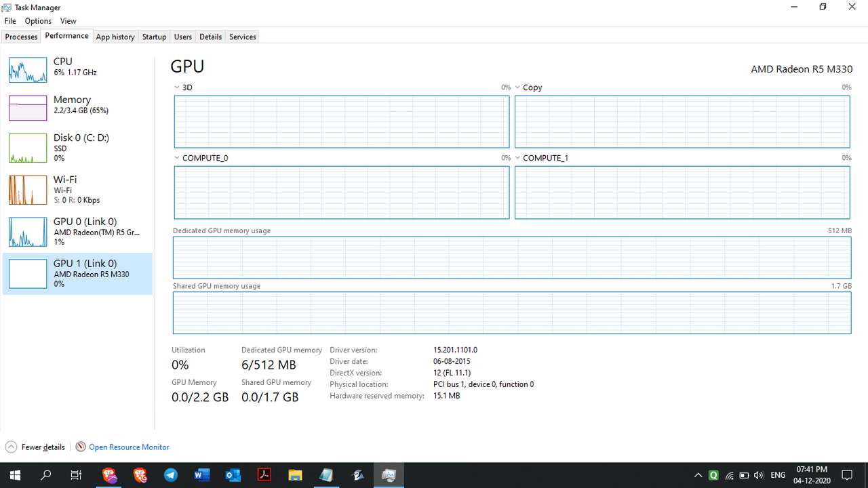Screen dimensions: 868x488
Task: Open taskbar Search
Action: [x=46, y=475]
